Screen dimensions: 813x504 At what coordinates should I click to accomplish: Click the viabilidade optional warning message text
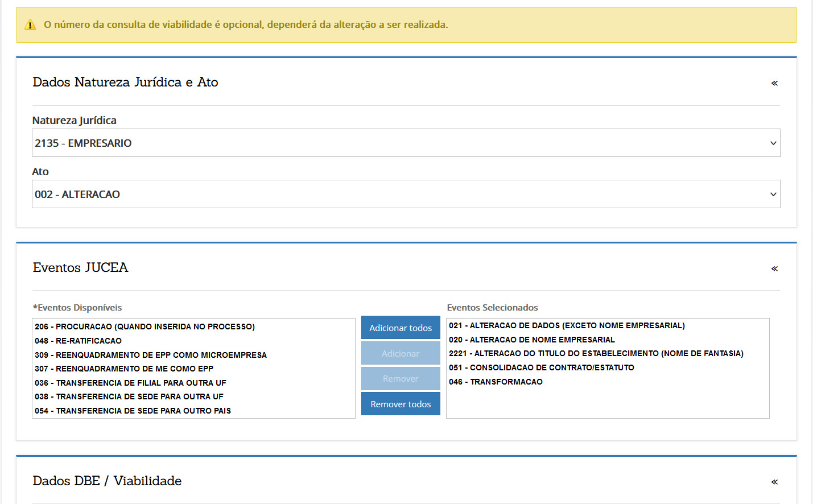246,25
